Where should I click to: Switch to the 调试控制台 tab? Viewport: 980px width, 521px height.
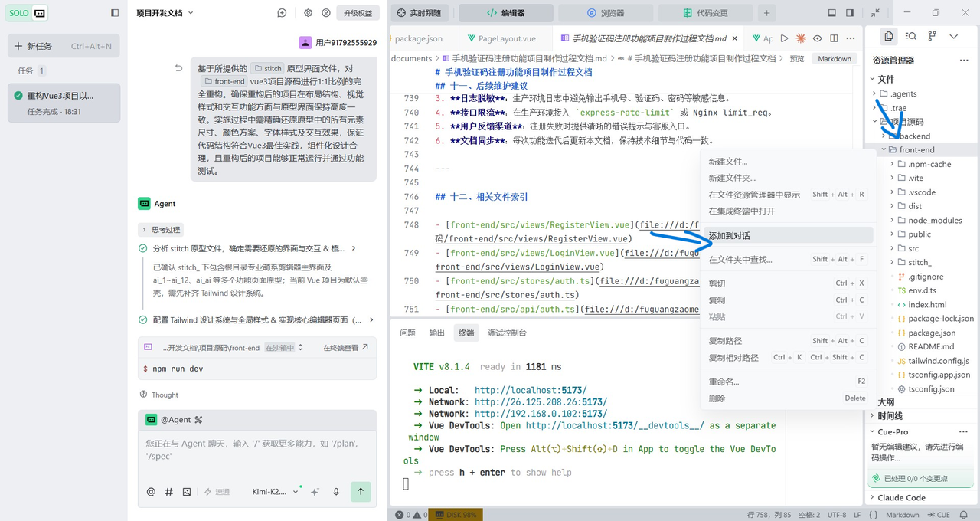[507, 333]
